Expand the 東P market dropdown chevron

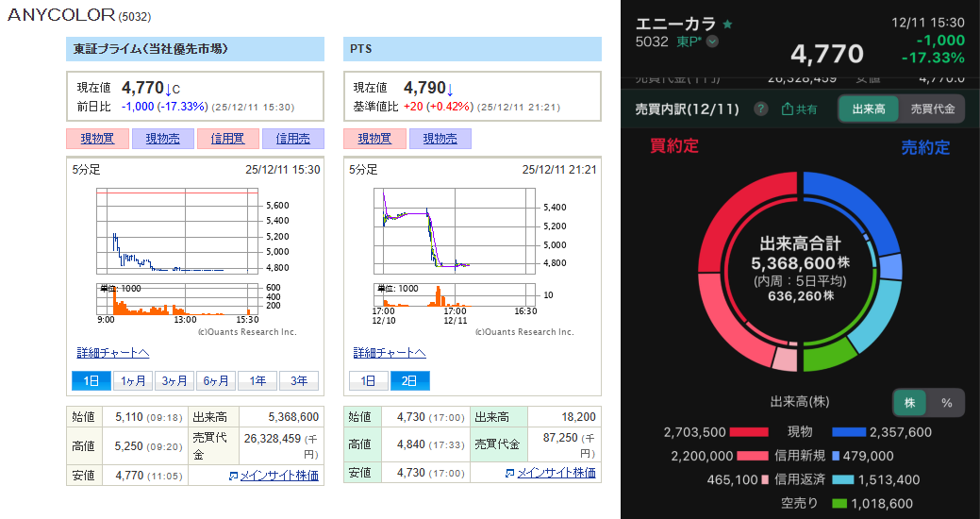(713, 42)
